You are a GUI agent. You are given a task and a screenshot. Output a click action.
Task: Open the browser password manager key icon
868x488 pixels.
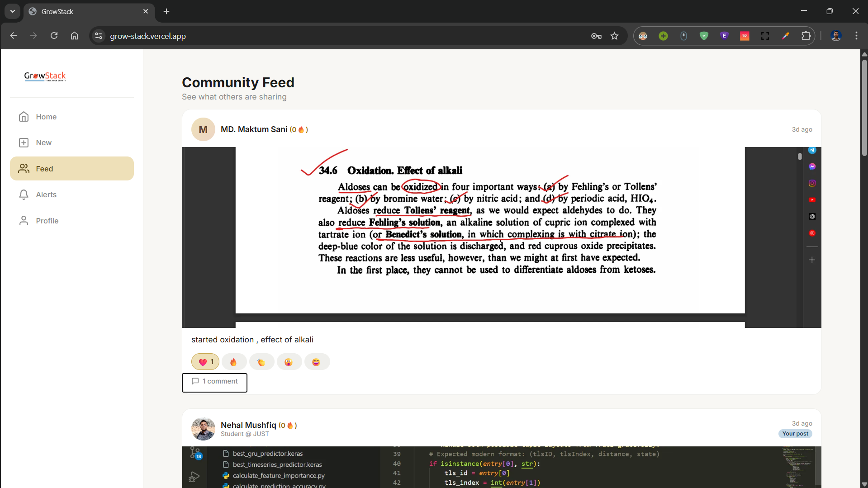596,36
